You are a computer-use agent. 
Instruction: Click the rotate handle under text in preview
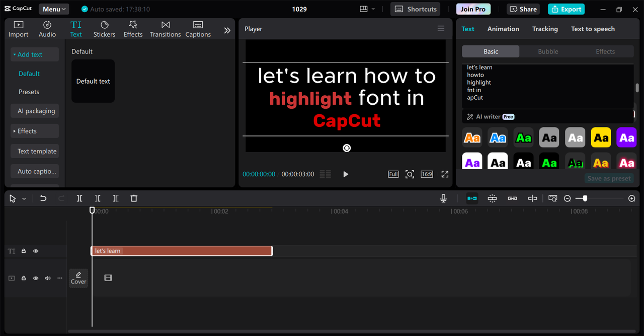coord(347,148)
